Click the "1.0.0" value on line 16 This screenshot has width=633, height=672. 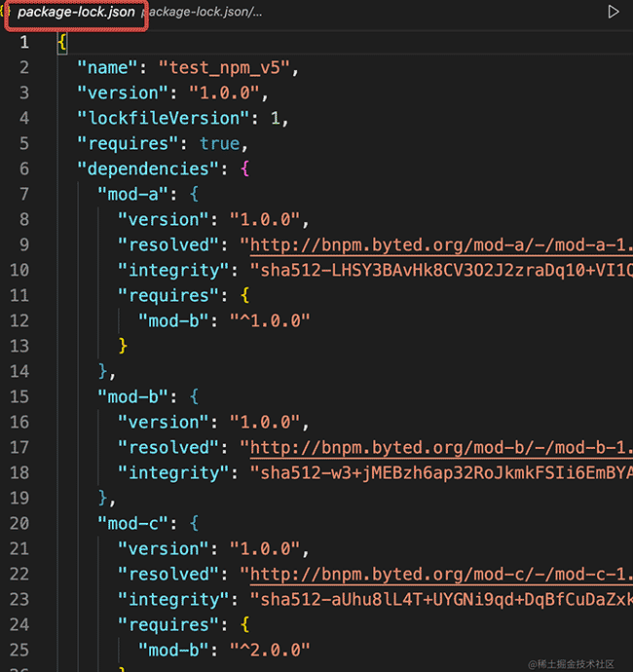tap(265, 422)
